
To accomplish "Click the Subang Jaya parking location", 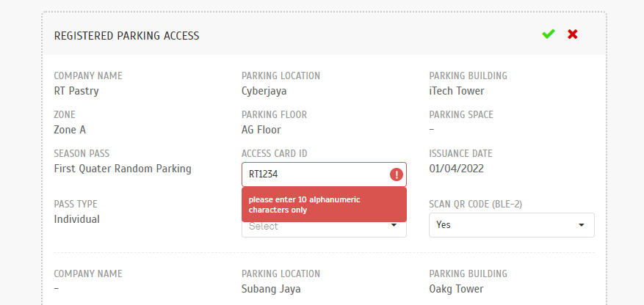I will coord(271,289).
